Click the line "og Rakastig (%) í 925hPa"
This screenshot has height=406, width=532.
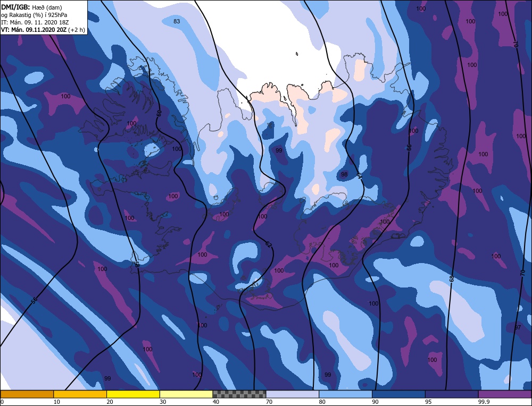click(x=34, y=15)
